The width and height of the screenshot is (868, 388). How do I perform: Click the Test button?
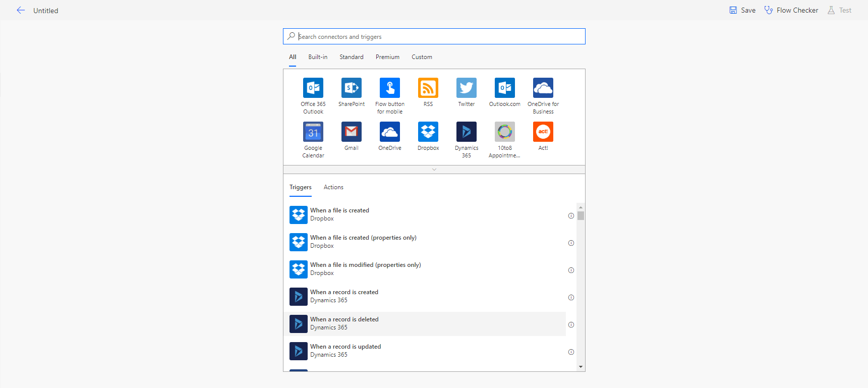point(839,10)
